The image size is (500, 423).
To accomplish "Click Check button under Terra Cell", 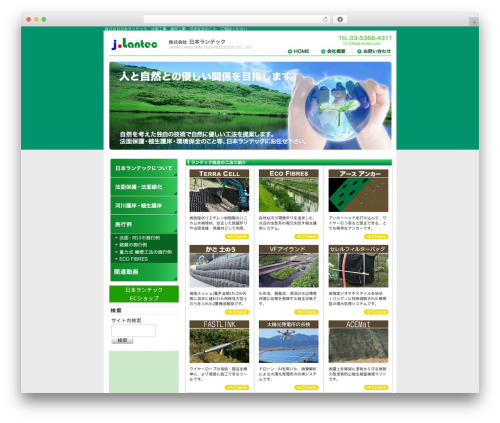I will [237, 236].
